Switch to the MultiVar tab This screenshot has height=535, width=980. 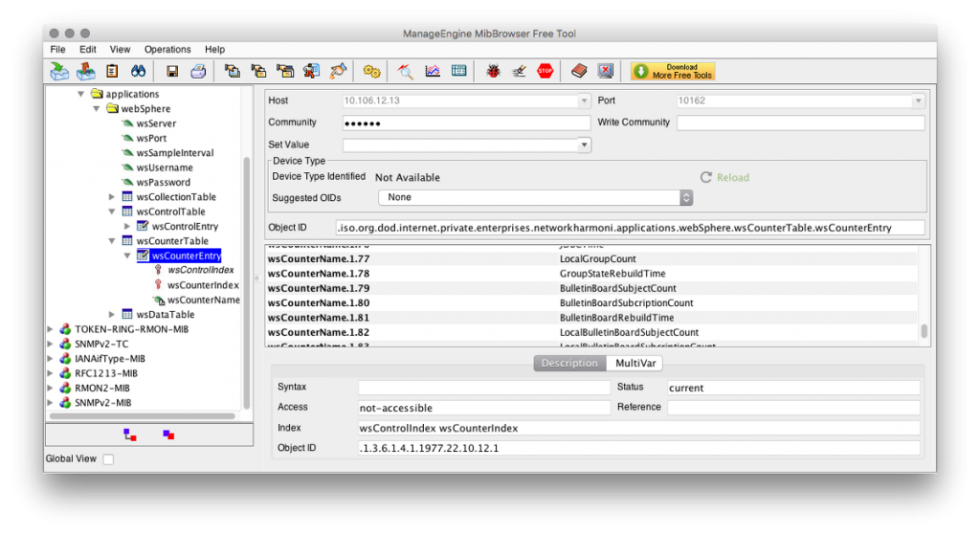click(x=635, y=363)
